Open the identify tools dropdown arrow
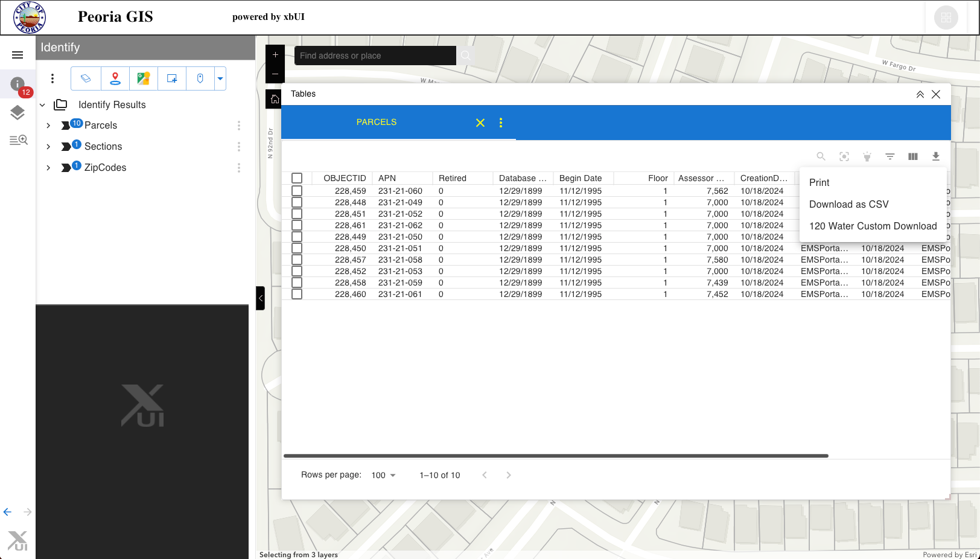 [x=220, y=78]
